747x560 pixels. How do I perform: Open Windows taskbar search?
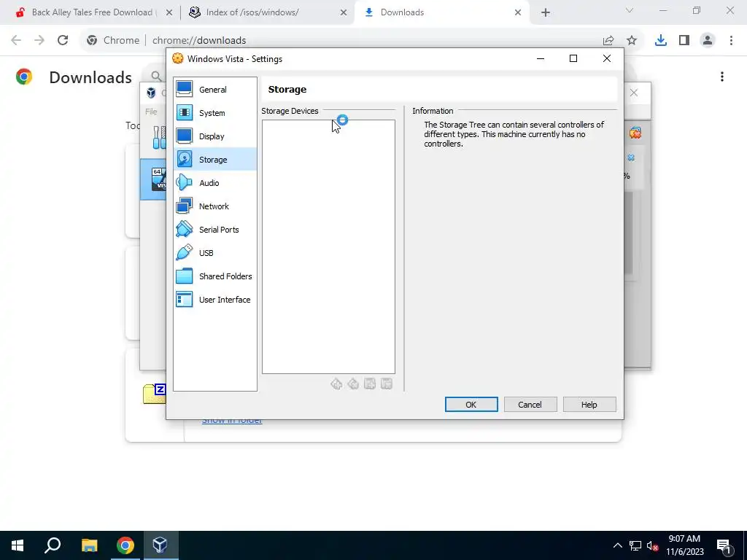[x=53, y=545]
